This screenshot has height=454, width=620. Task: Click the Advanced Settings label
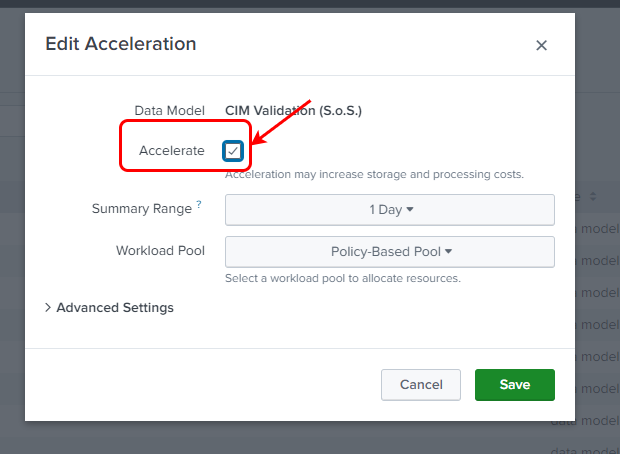point(115,308)
